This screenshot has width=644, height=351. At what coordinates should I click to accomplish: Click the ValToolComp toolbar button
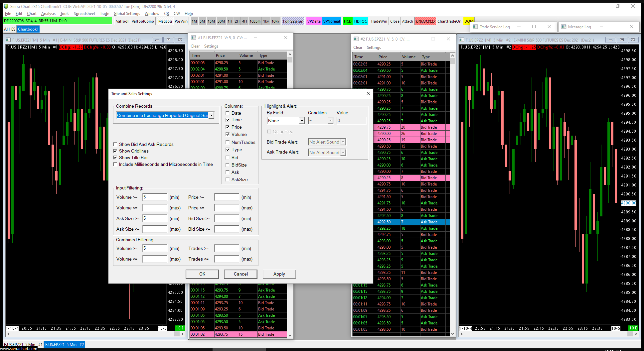point(143,21)
